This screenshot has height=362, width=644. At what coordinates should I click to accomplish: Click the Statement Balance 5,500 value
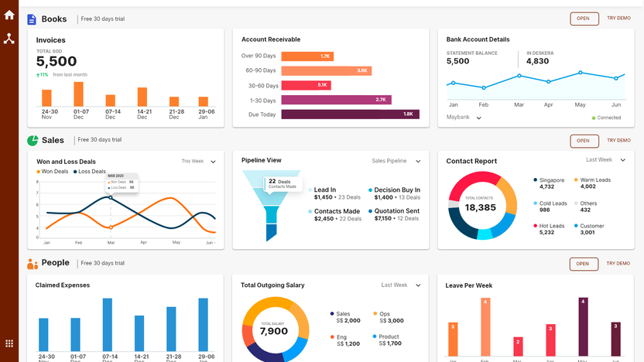(457, 61)
